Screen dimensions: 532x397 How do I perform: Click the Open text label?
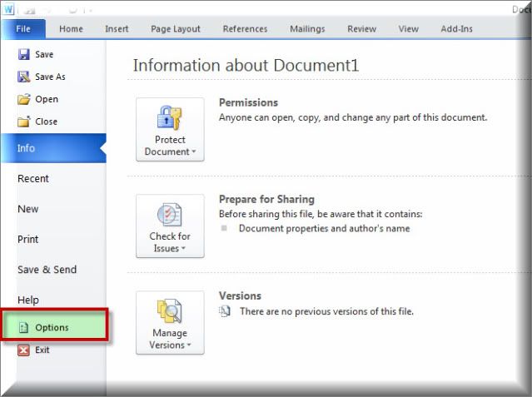[47, 99]
